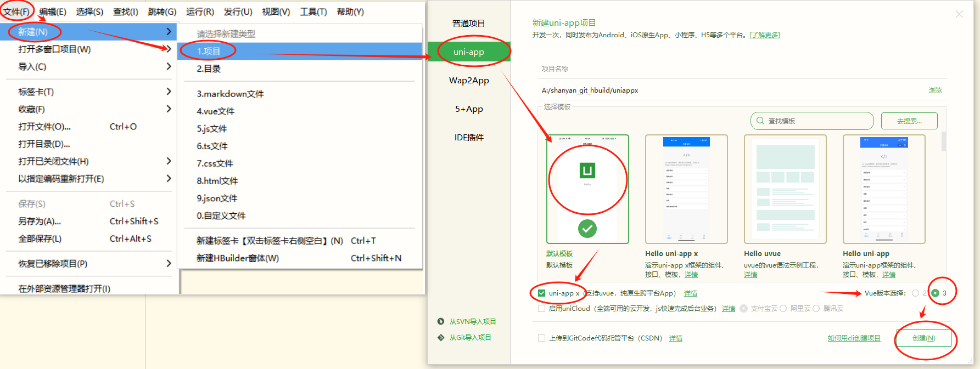980x369 pixels.
Task: Expand 收藏(F) submenu arrow
Action: (169, 109)
